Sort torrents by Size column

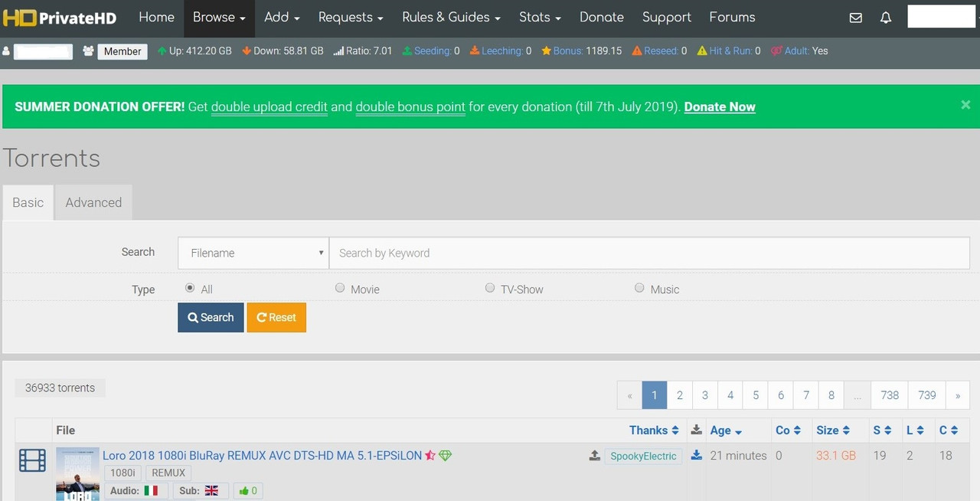coord(833,431)
